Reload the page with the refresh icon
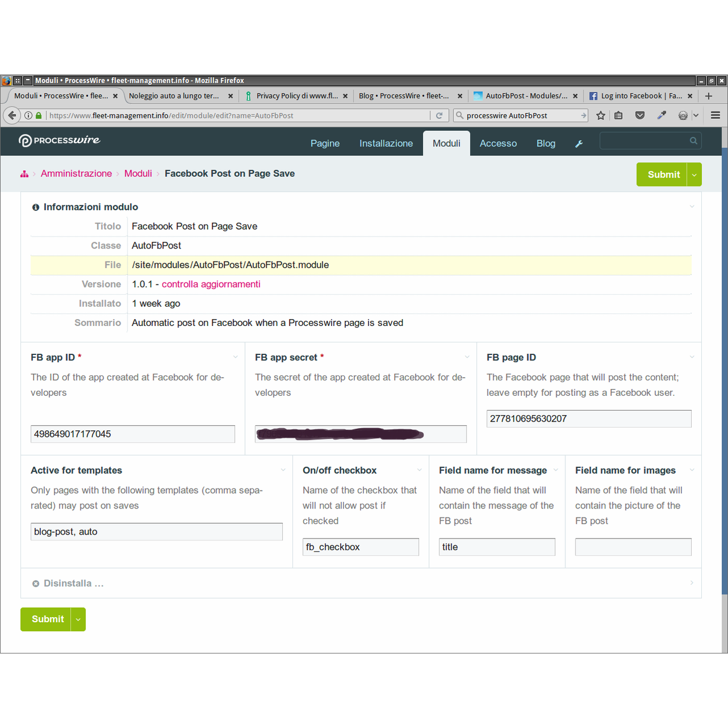This screenshot has width=728, height=728. [439, 115]
